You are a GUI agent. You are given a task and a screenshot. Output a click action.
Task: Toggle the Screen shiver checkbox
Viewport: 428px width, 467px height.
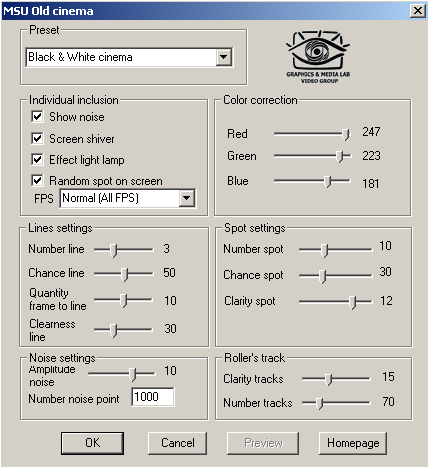click(37, 138)
